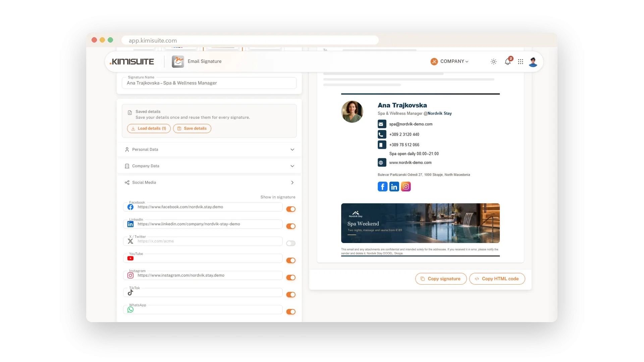This screenshot has height=362, width=644.
Task: Click the X logo beside the URL field
Action: coord(130,241)
